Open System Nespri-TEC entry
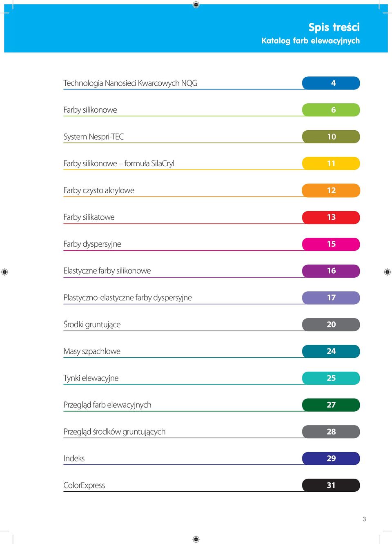The width and height of the screenshot is (392, 544). coord(94,137)
